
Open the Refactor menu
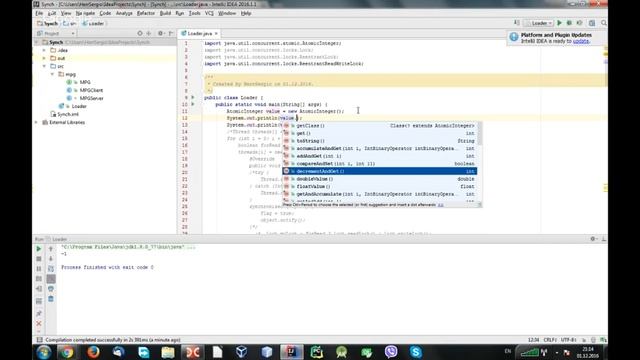[x=146, y=13]
